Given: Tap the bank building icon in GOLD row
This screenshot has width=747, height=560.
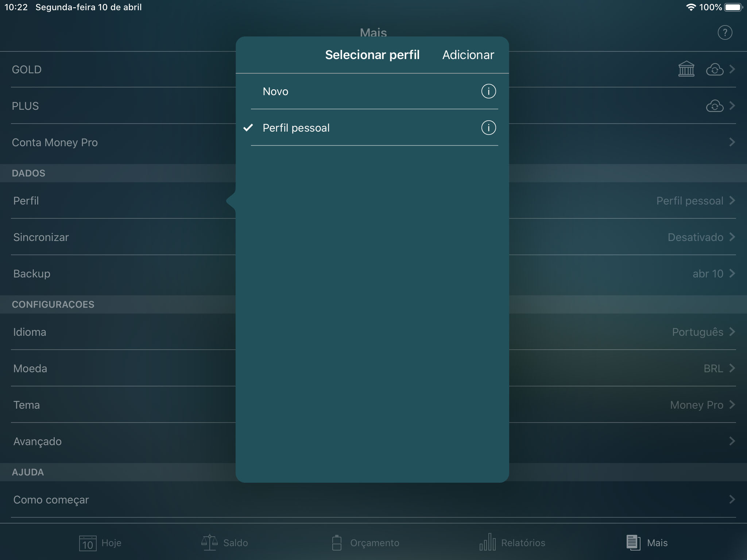Looking at the screenshot, I should 686,69.
